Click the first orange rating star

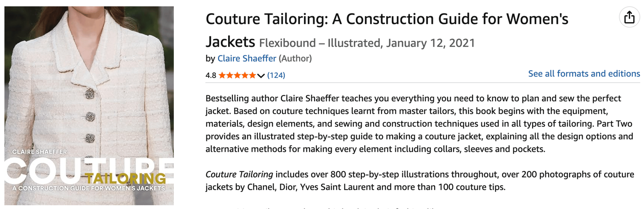pos(222,75)
